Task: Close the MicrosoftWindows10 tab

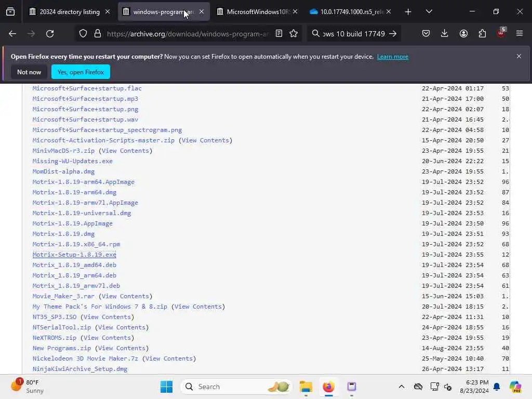Action: (x=295, y=11)
